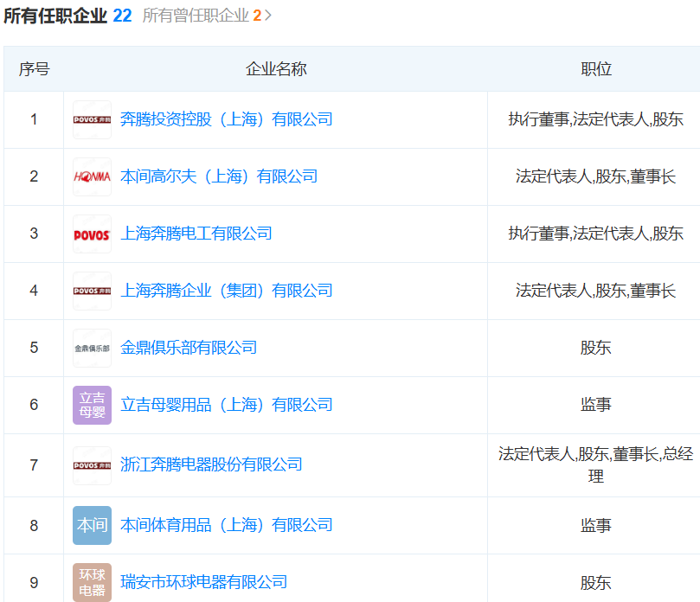This screenshot has width=700, height=602.
Task: Expand arrow next to 所有曾任职企业 2
Action: 268,16
